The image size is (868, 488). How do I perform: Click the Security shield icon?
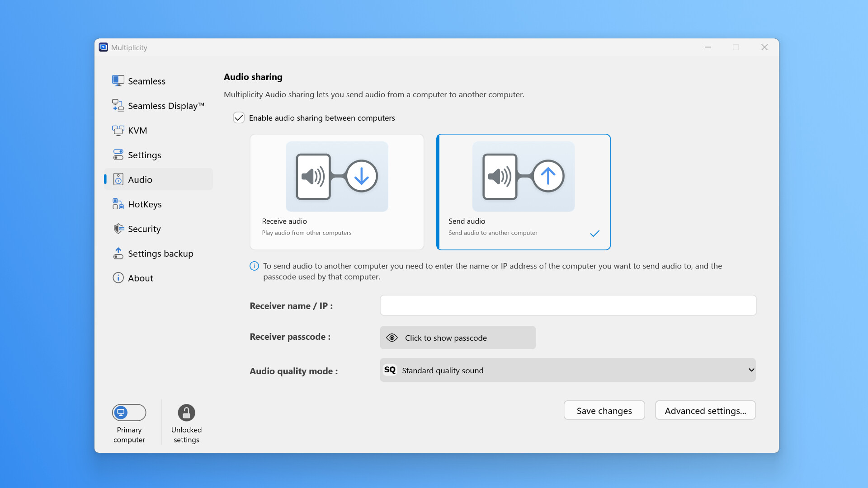118,229
